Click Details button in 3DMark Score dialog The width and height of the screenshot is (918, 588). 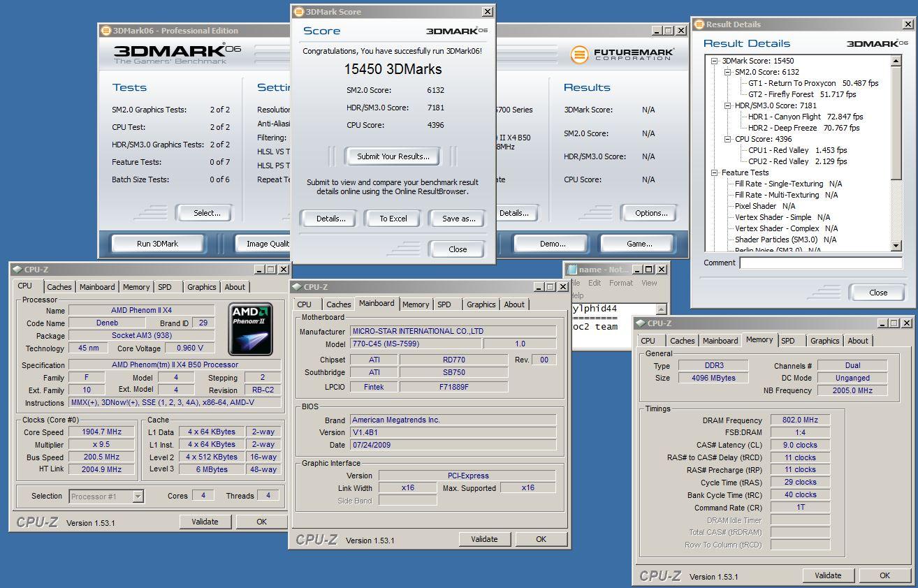[330, 219]
